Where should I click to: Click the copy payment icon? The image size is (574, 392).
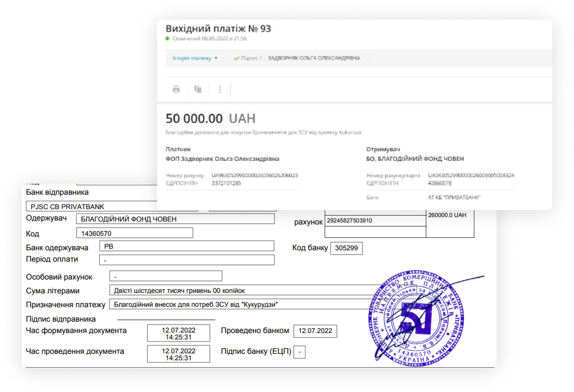point(198,89)
